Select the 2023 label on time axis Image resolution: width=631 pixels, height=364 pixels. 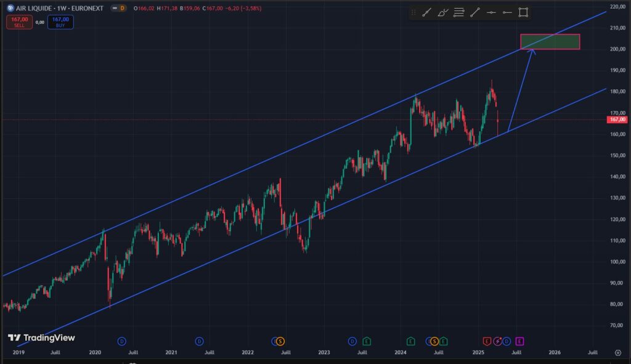(323, 352)
